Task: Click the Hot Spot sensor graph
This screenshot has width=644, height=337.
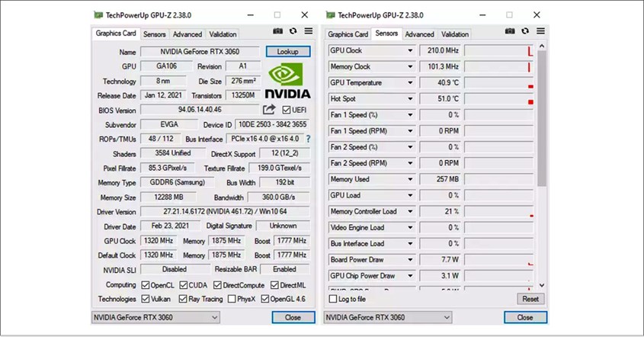Action: (x=499, y=98)
